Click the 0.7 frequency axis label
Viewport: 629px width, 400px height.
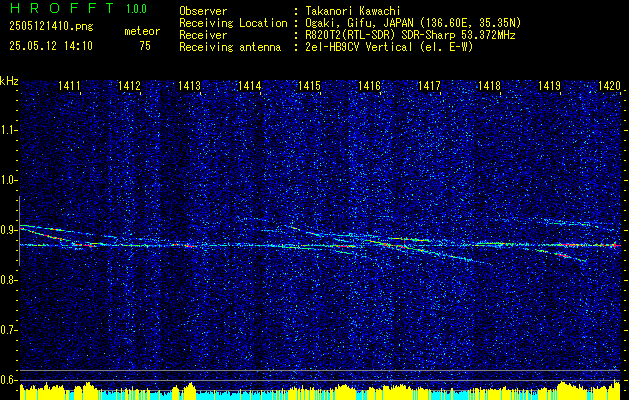click(x=8, y=330)
